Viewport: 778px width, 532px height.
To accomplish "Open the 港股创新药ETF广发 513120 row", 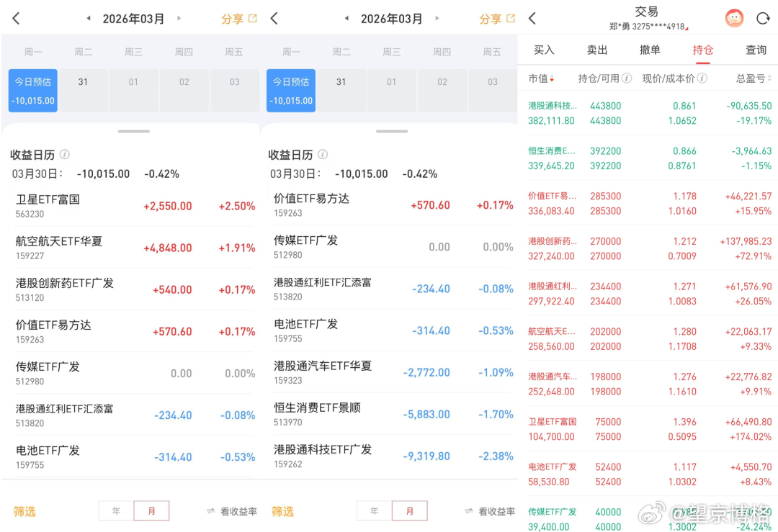I will pos(135,289).
